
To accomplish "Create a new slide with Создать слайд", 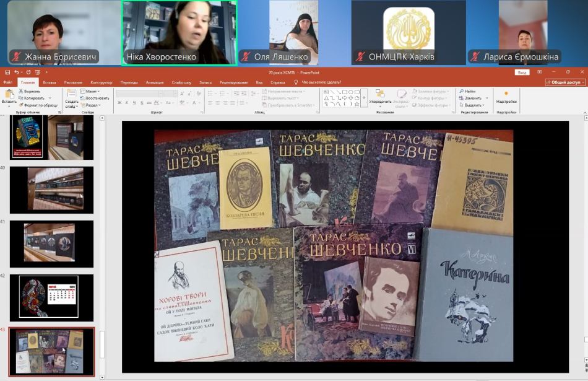I will (x=72, y=97).
